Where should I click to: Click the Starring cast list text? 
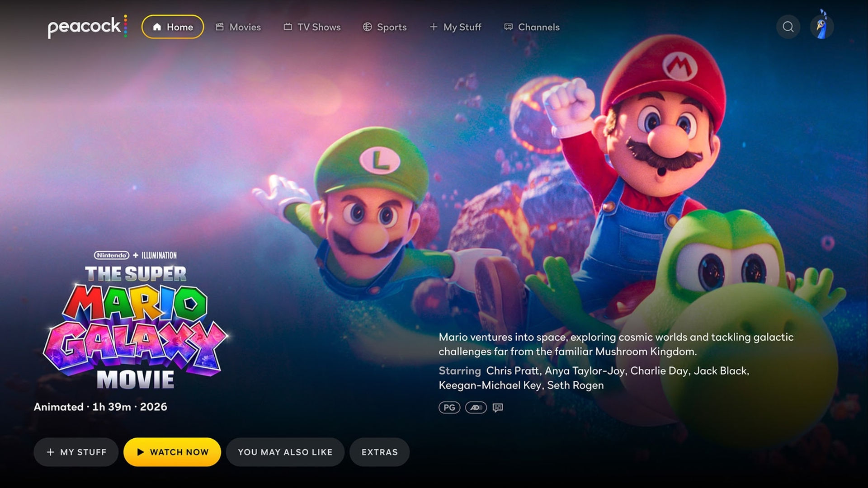click(x=594, y=378)
